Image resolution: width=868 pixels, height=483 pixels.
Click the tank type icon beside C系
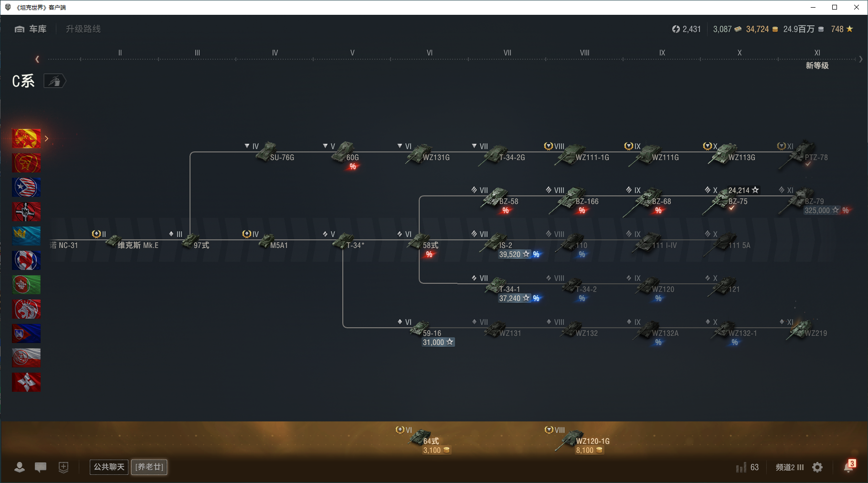(55, 81)
